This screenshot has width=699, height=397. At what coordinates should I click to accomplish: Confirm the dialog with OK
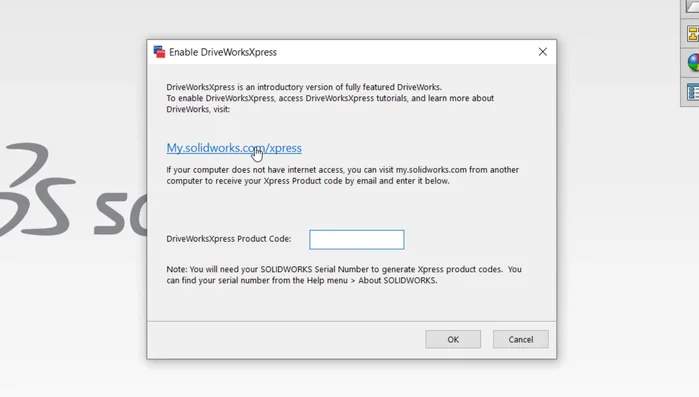coord(453,340)
